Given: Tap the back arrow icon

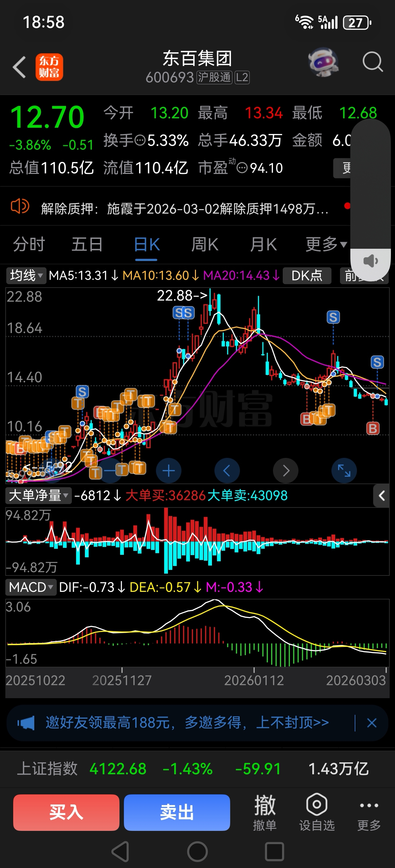Looking at the screenshot, I should (x=19, y=67).
